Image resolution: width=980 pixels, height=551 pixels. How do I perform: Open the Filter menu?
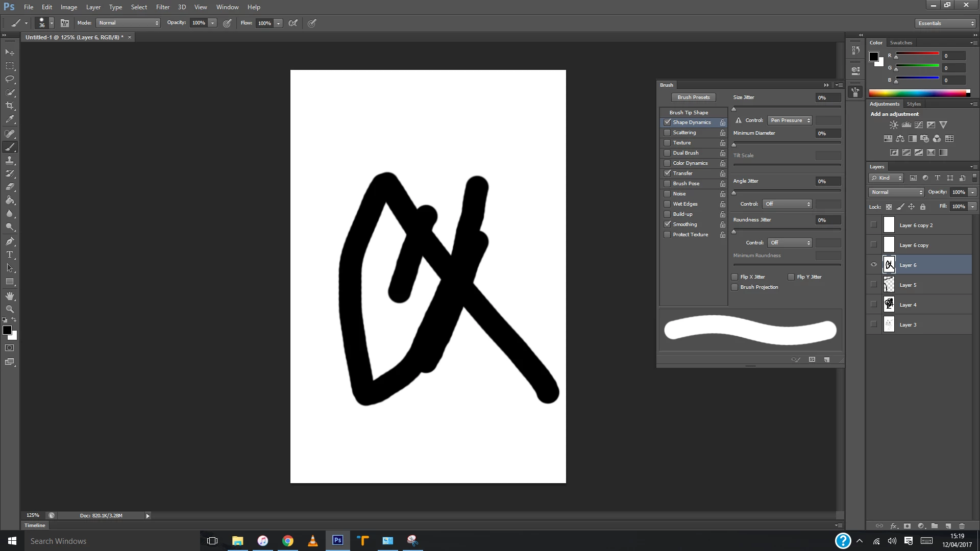(x=162, y=7)
